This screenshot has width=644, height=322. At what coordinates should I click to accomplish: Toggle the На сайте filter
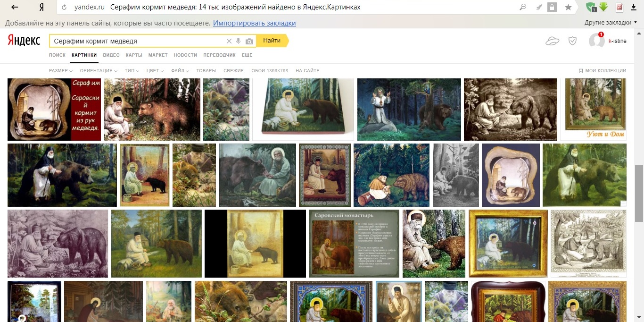click(307, 71)
